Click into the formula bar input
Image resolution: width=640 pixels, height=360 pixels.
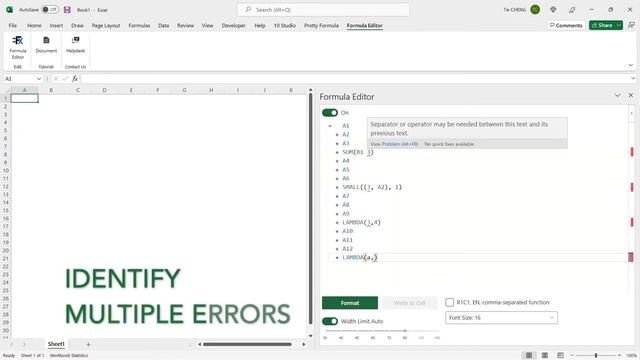click(x=355, y=79)
